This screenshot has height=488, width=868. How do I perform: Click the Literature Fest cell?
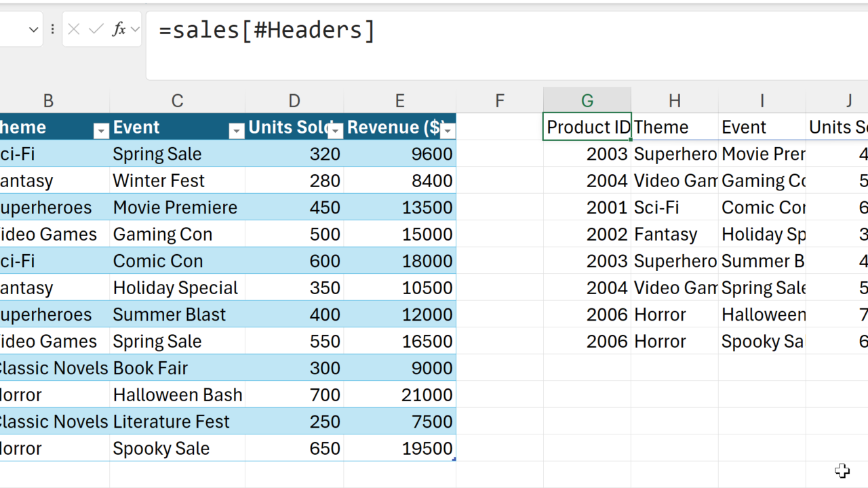177,422
